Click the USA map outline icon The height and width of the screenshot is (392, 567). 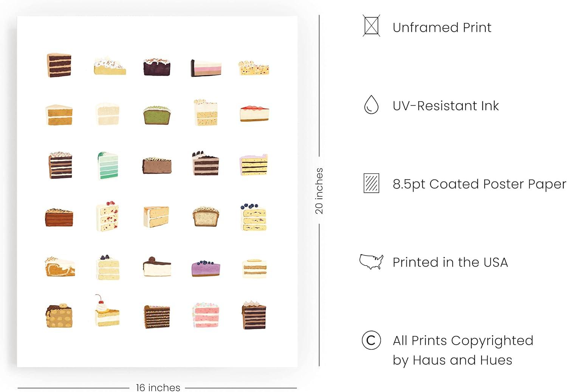pyautogui.click(x=371, y=262)
